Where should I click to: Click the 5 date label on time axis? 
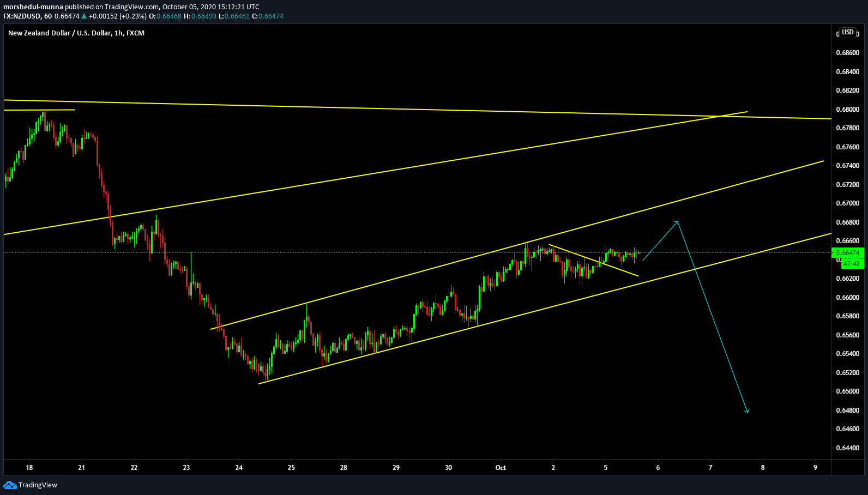(606, 468)
